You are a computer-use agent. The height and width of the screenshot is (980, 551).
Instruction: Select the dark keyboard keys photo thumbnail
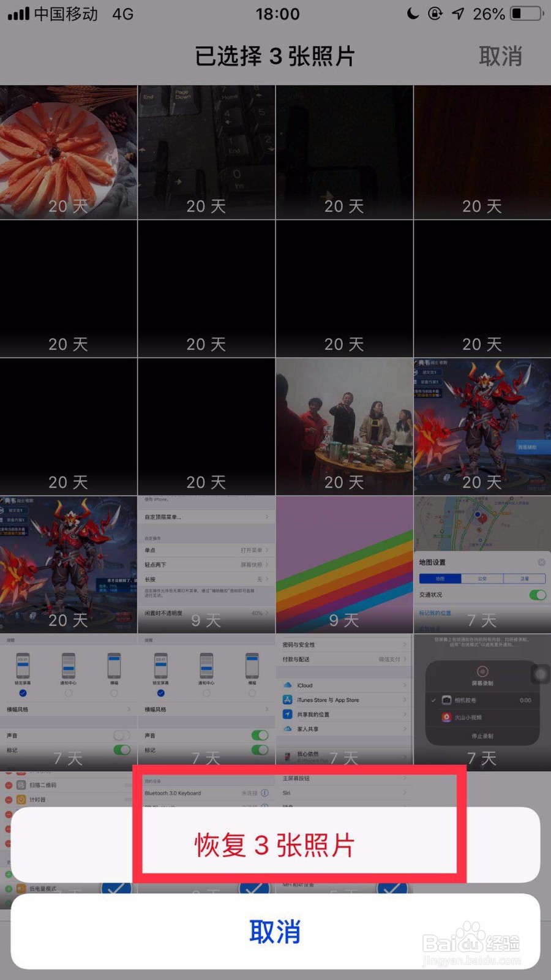click(206, 152)
